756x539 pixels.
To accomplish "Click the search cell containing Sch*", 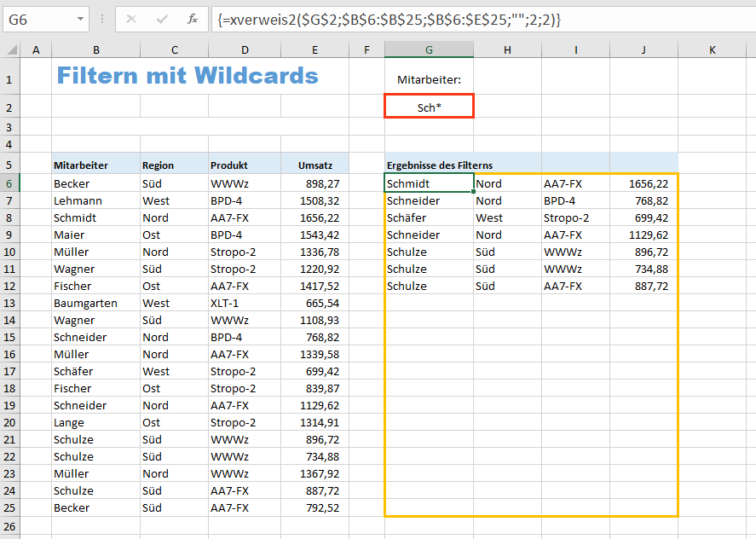I will [429, 106].
